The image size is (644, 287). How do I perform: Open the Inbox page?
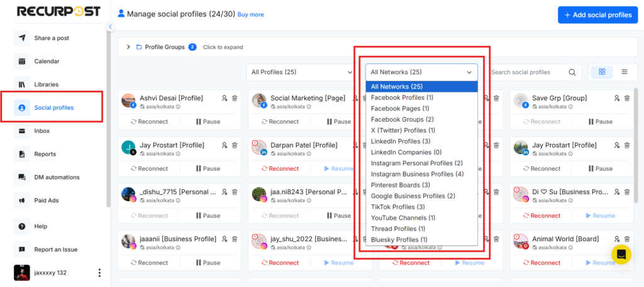(x=42, y=131)
